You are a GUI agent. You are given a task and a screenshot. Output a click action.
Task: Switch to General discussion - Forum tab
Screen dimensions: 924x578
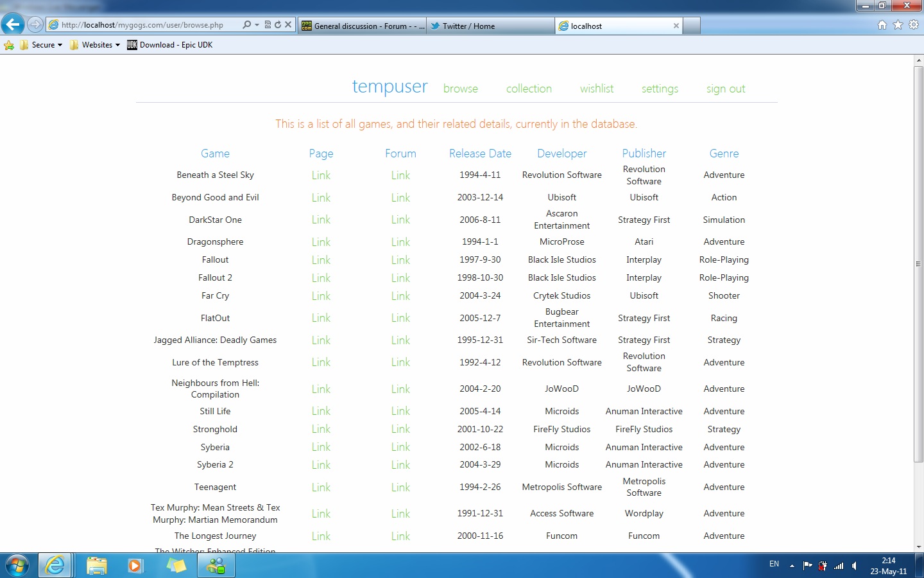pyautogui.click(x=363, y=26)
